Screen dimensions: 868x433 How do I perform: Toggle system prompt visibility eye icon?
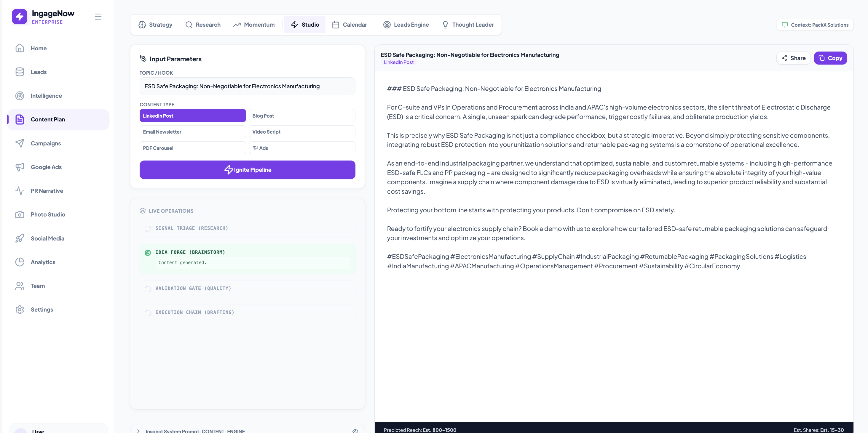[355, 431]
